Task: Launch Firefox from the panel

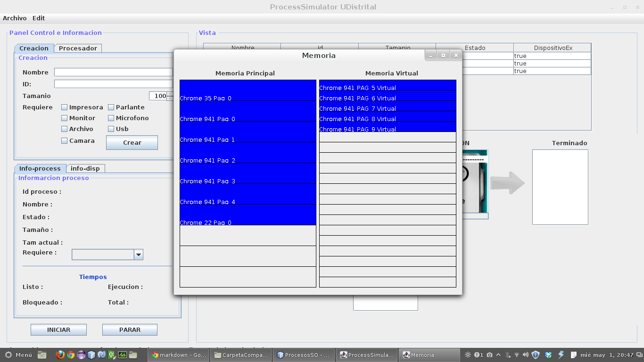Action: (x=60, y=355)
